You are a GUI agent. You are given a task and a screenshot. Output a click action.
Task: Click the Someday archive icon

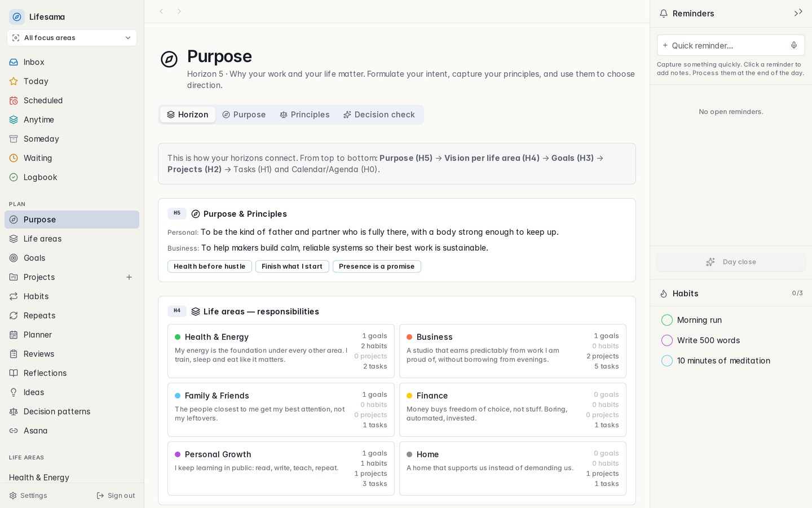14,139
